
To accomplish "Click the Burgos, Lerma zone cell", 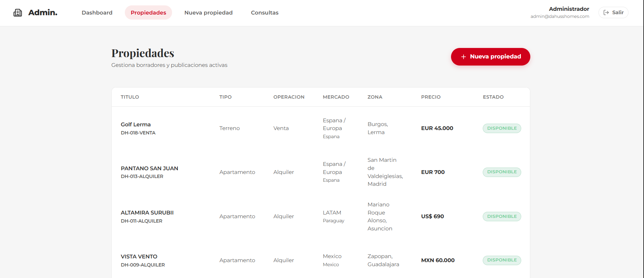I will [x=377, y=128].
